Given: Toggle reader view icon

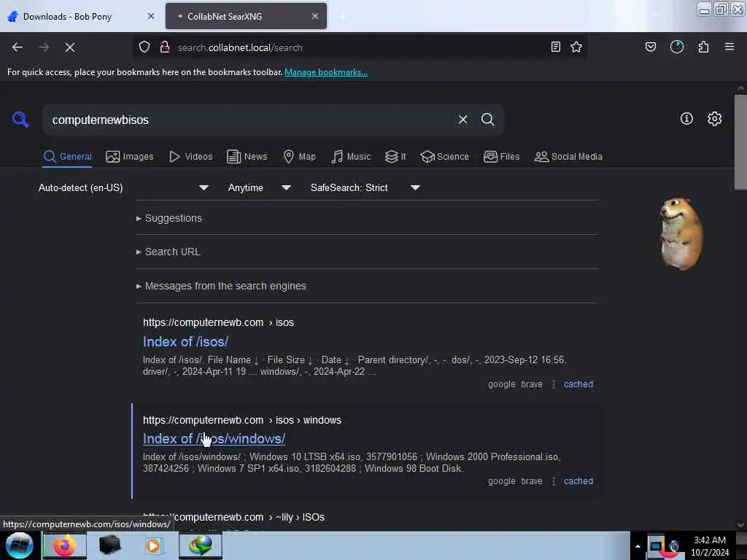Looking at the screenshot, I should [x=555, y=47].
